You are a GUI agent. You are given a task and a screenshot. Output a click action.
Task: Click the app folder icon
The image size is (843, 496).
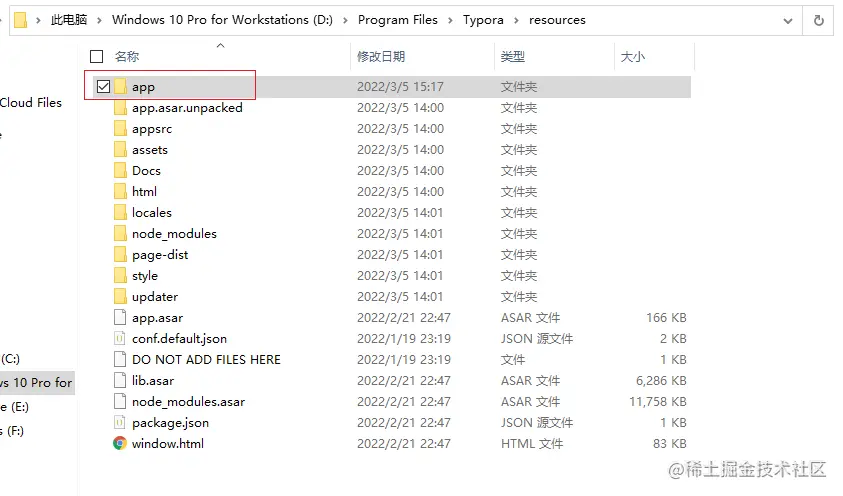click(120, 87)
